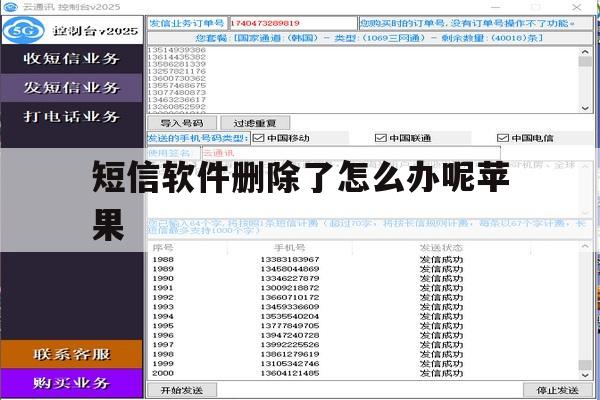Click the 5G cloud logo icon
Screen dimensions: 600x400
coord(24,30)
